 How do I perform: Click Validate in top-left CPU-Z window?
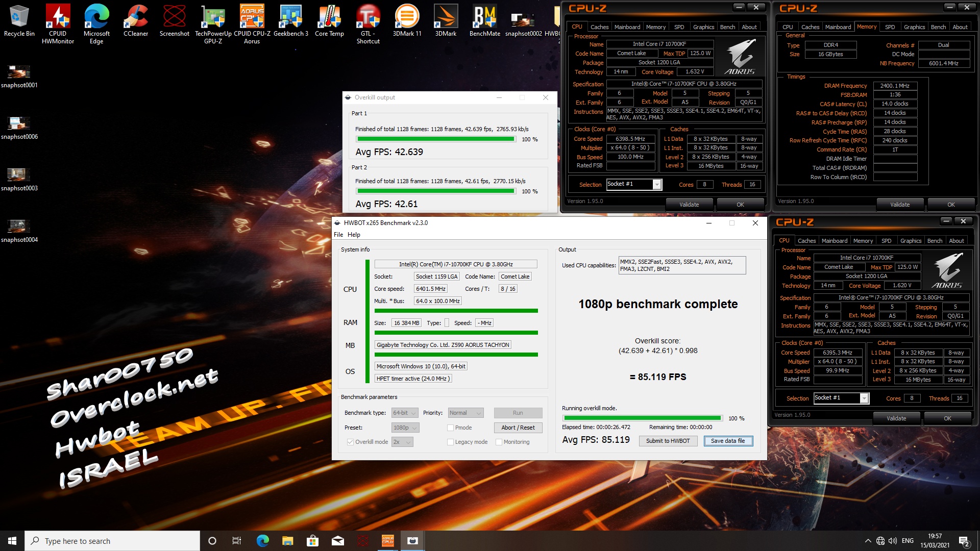(689, 205)
